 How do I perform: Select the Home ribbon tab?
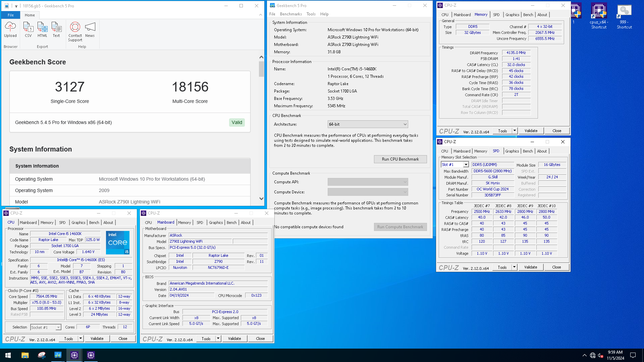30,15
